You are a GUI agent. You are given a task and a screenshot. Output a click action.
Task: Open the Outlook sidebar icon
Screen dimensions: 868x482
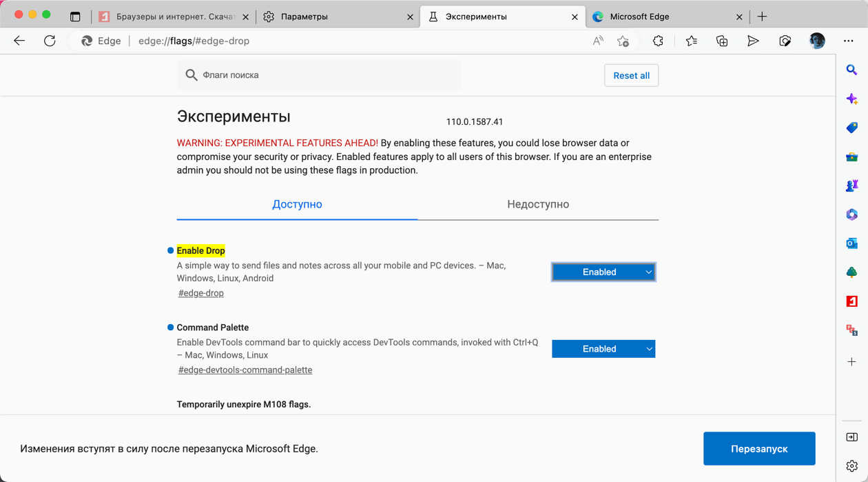pyautogui.click(x=851, y=243)
